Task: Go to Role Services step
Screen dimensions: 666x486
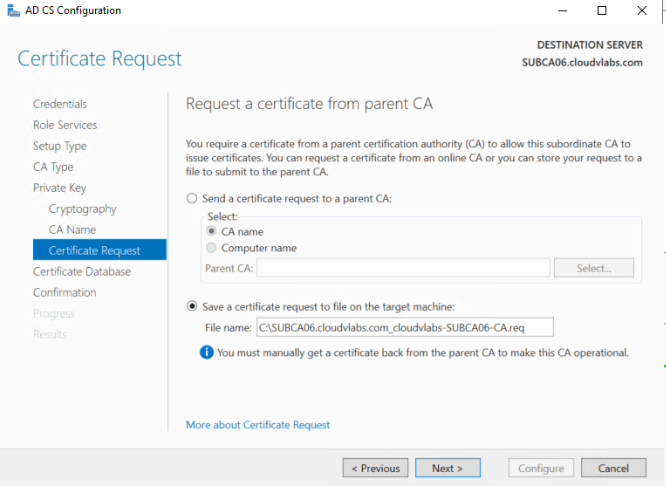Action: pos(65,125)
